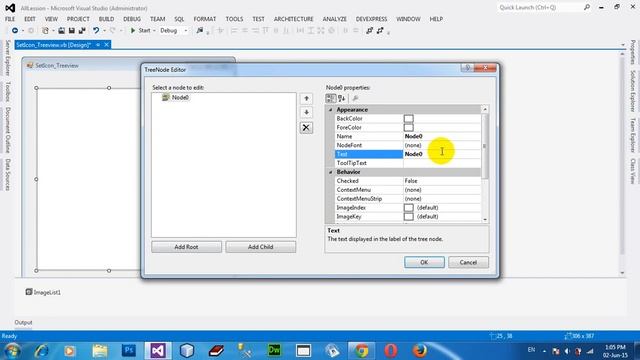Open the Output panel tab

point(23,322)
